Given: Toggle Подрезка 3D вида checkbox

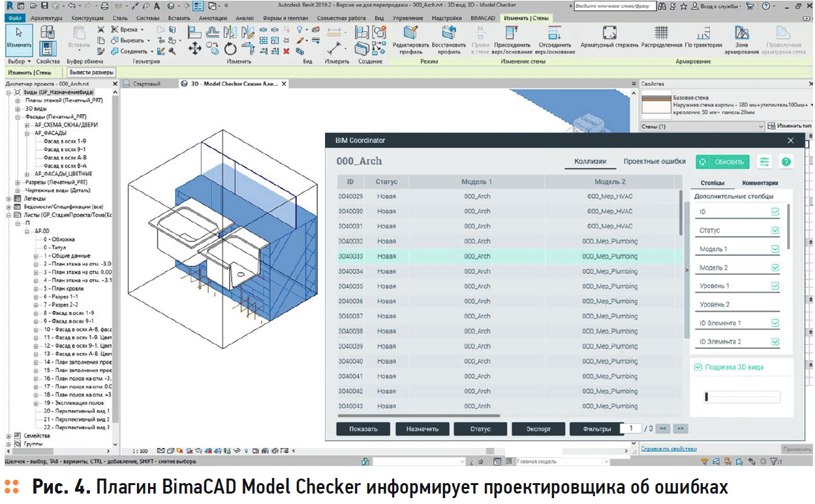Looking at the screenshot, I should [x=698, y=367].
